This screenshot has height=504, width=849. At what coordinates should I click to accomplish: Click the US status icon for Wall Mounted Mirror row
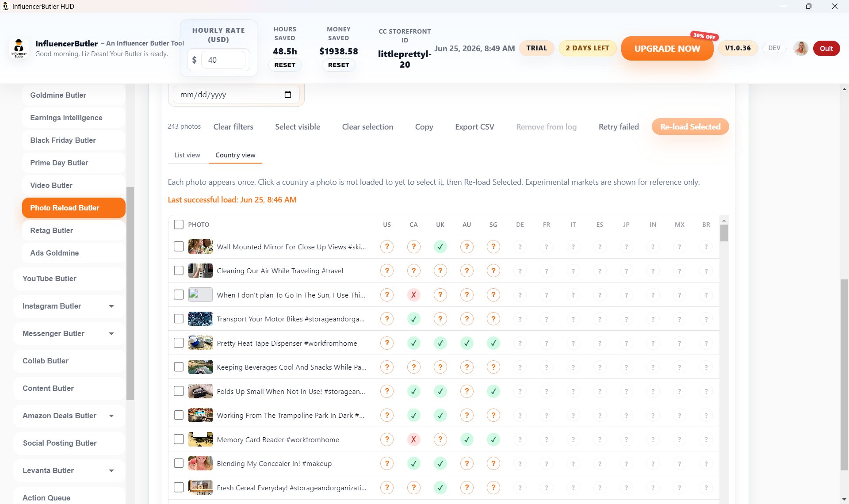click(387, 247)
